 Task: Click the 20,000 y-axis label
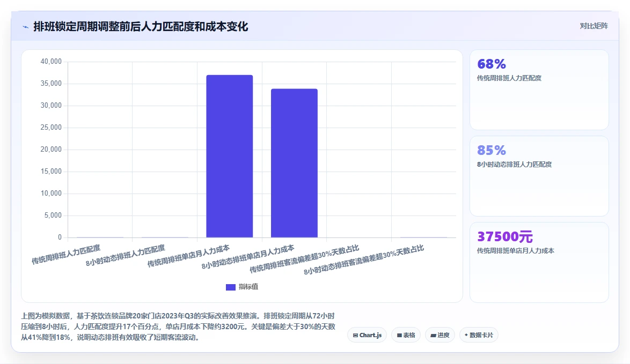51,149
